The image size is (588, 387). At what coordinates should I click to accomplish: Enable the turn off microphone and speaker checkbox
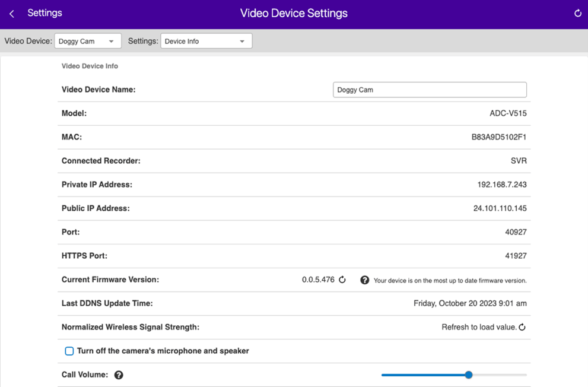69,351
